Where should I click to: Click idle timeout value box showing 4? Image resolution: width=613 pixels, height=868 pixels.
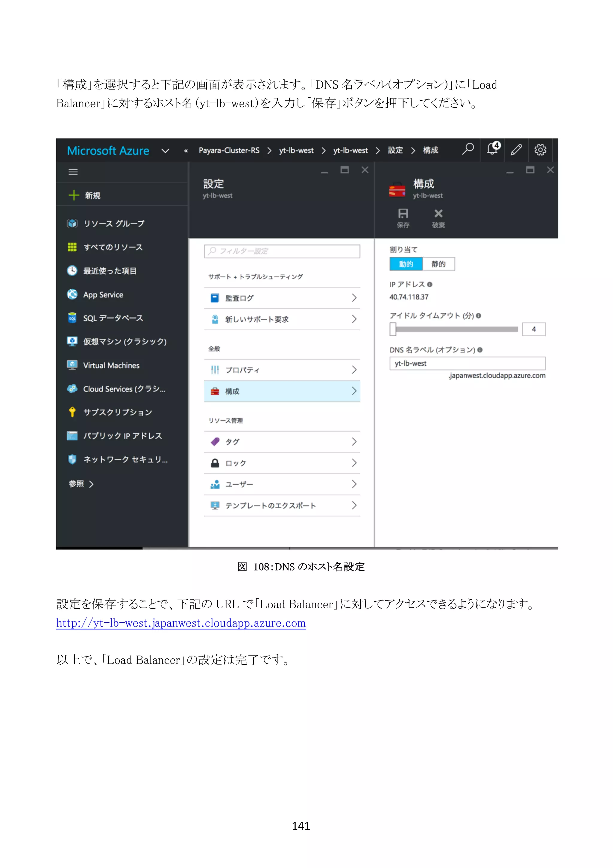click(x=534, y=329)
